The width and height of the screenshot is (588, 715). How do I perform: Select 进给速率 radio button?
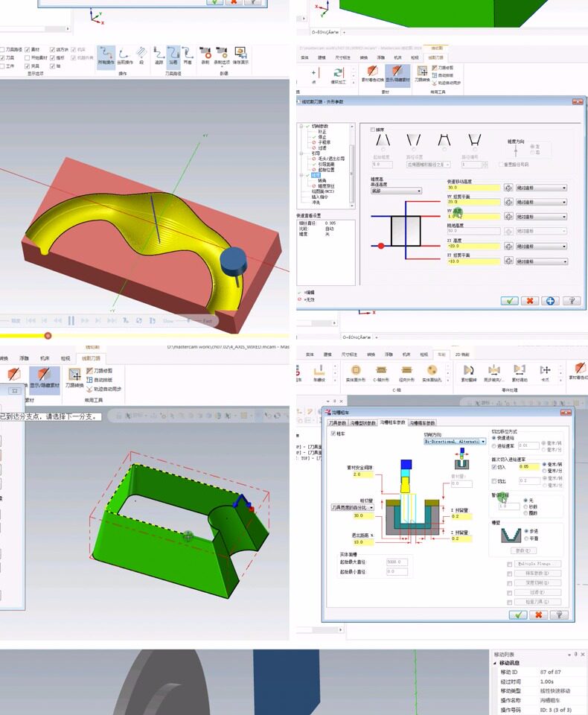(493, 445)
